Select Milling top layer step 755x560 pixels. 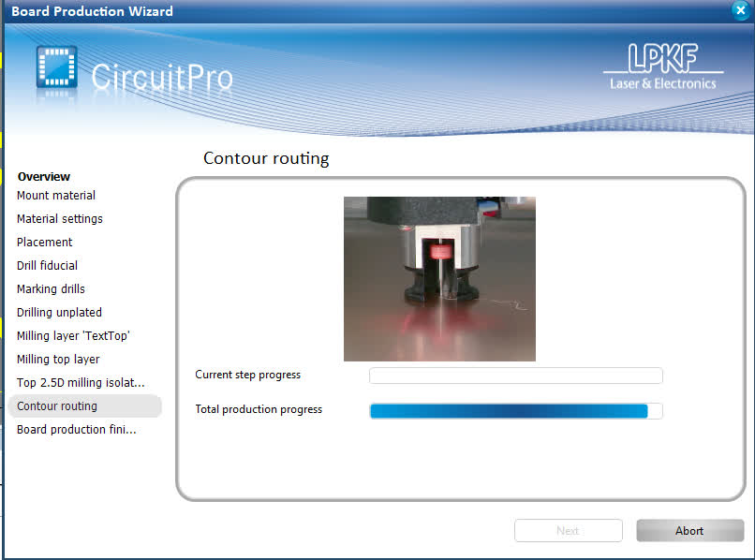tap(58, 360)
